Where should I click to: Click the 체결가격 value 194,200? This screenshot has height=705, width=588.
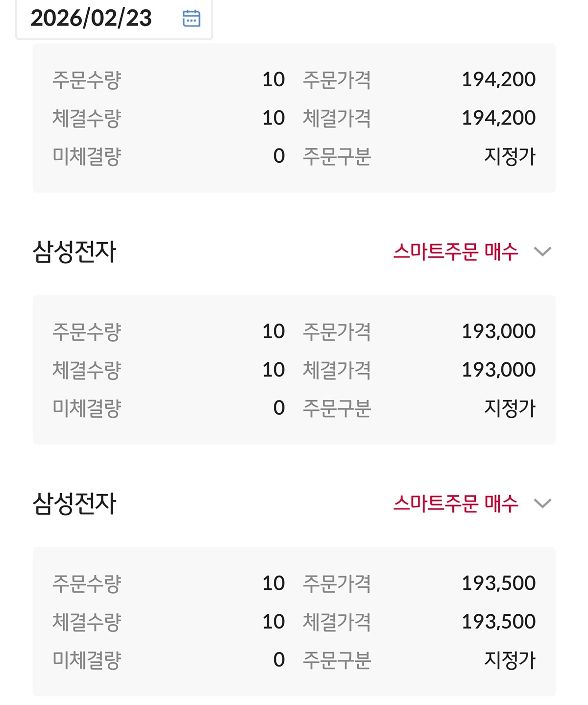498,118
